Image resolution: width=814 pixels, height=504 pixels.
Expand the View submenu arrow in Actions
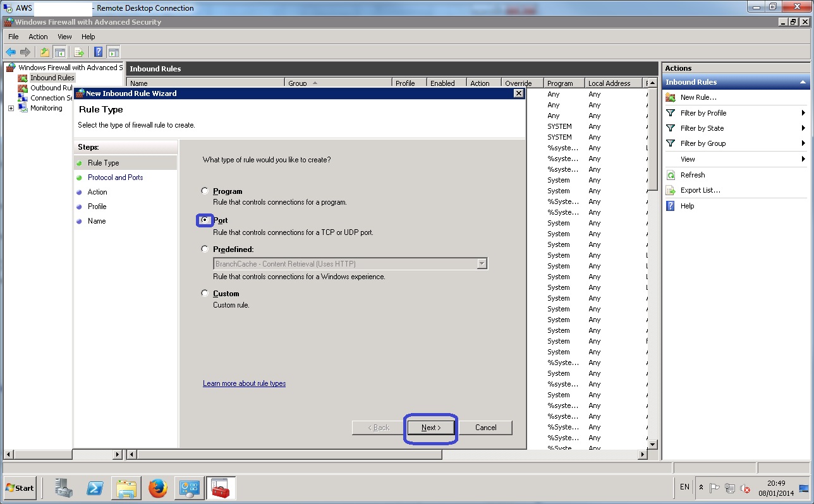(803, 159)
